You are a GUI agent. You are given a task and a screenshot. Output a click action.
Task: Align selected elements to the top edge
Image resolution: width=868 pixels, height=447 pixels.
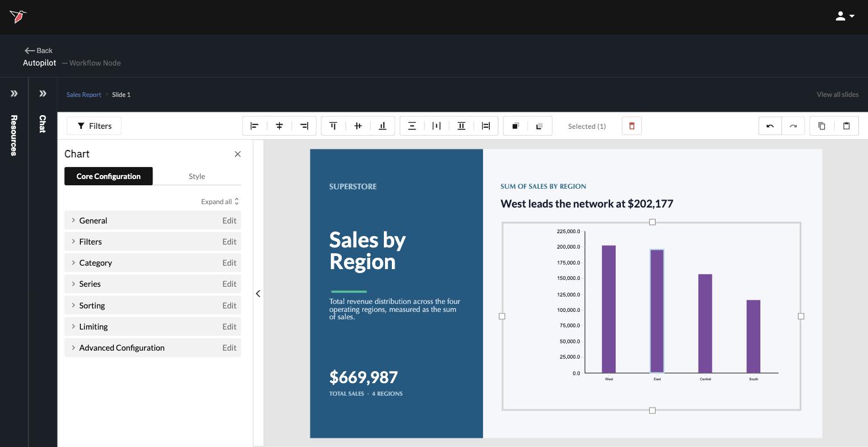(x=333, y=126)
